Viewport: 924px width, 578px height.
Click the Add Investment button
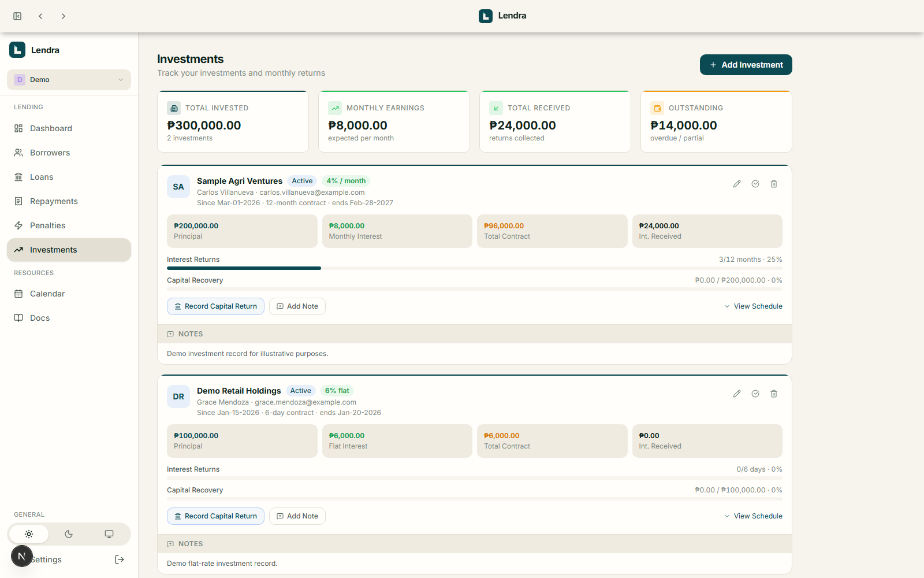point(746,65)
